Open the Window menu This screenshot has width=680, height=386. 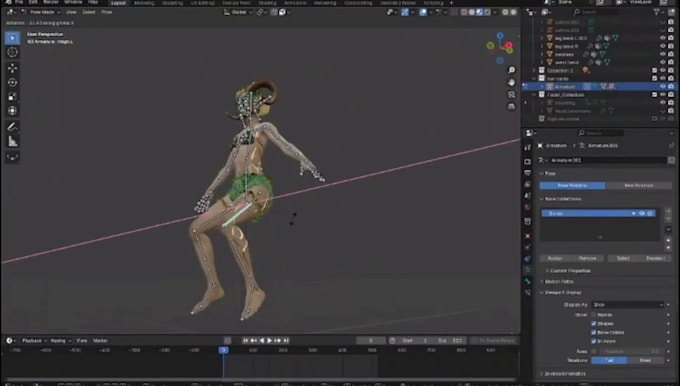pyautogui.click(x=73, y=2)
